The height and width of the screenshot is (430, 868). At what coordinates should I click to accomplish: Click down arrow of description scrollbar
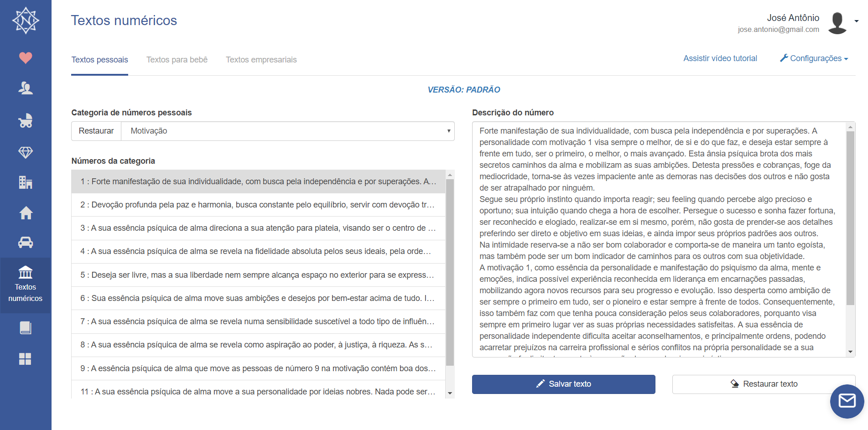pyautogui.click(x=850, y=352)
